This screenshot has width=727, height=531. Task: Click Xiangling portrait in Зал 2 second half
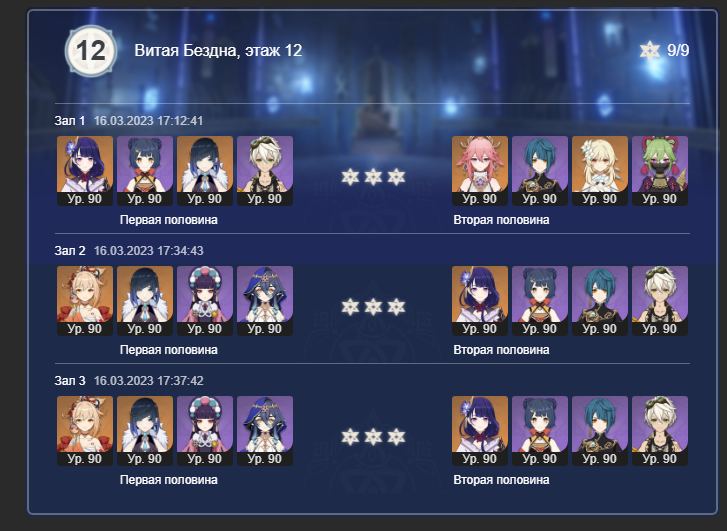click(x=540, y=301)
